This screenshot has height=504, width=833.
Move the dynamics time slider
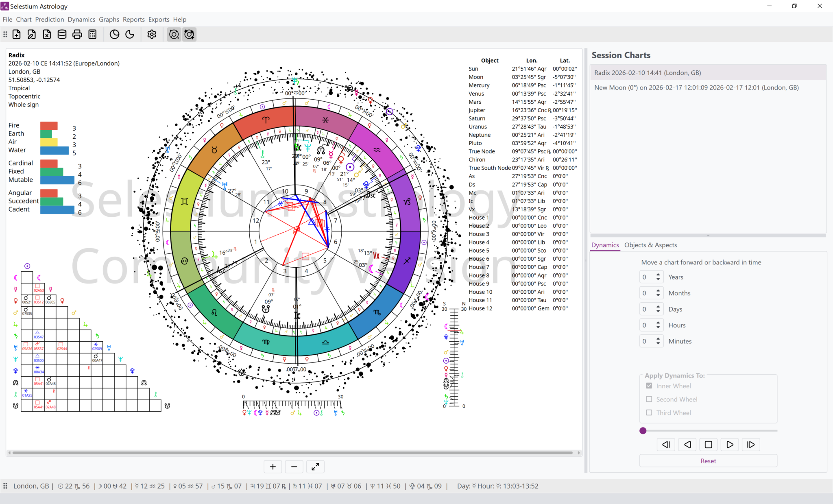pyautogui.click(x=643, y=430)
